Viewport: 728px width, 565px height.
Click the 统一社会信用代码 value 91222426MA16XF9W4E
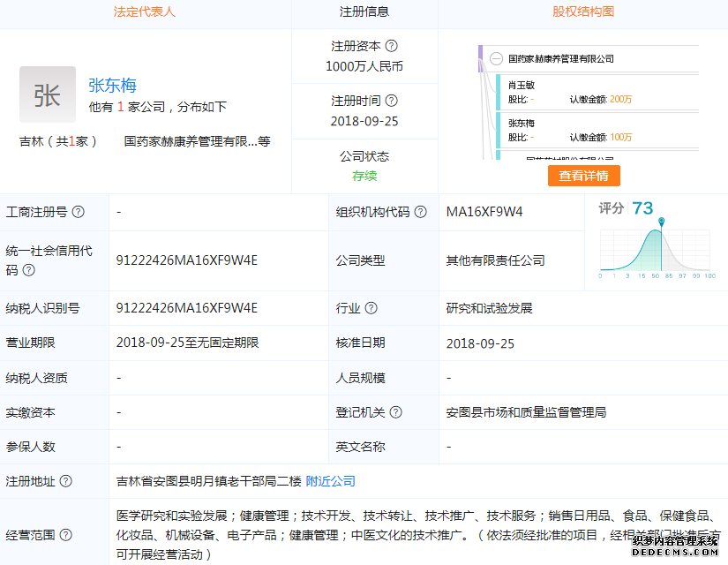pyautogui.click(x=187, y=260)
